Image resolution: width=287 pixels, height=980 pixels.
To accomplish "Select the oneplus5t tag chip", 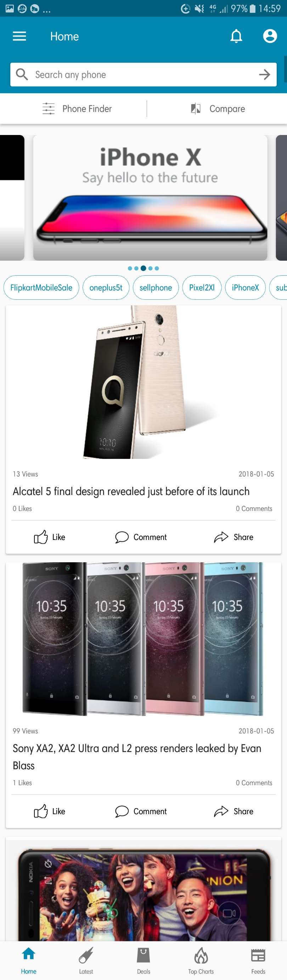I will (106, 288).
